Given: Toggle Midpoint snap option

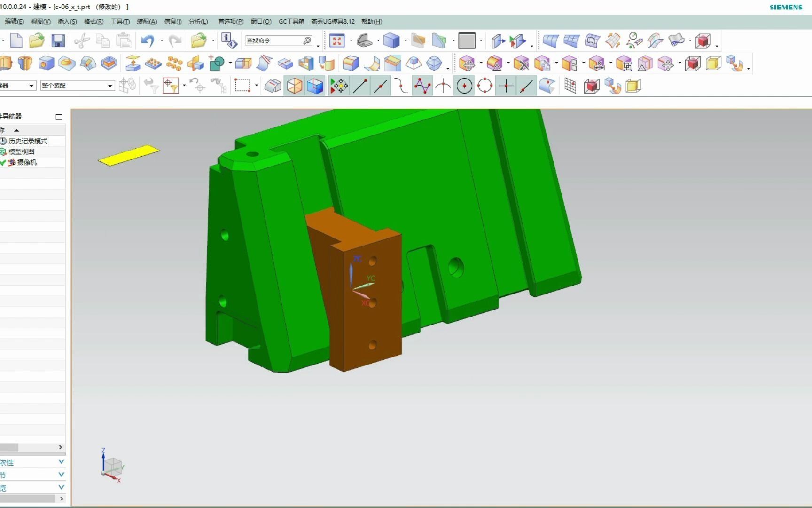Looking at the screenshot, I should point(381,86).
